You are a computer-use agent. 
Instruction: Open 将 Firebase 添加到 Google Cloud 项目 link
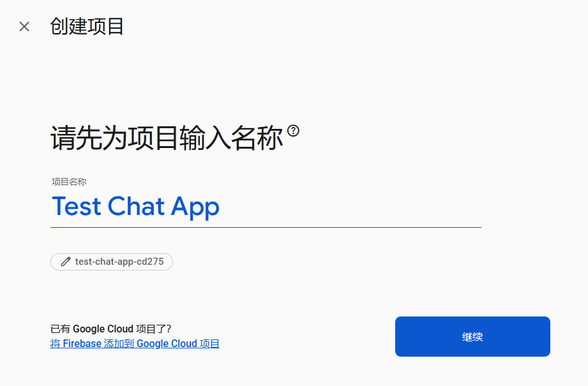(x=135, y=344)
